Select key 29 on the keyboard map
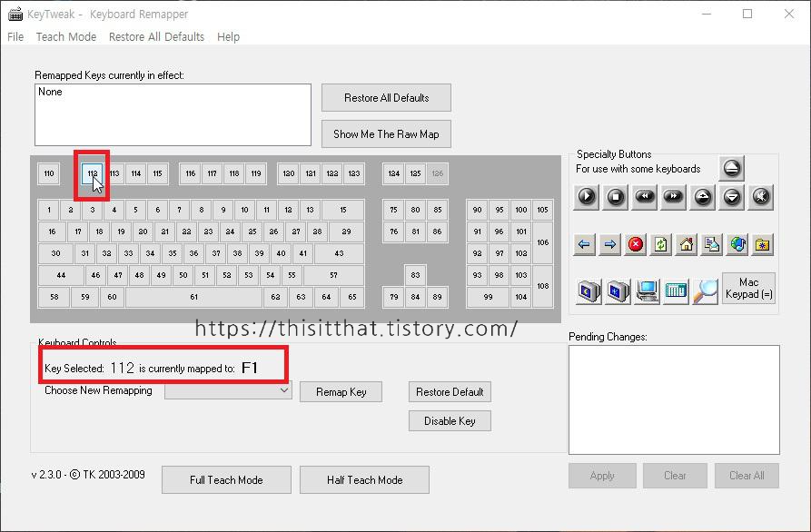Screen dimensions: 811x532 pyautogui.click(x=347, y=232)
